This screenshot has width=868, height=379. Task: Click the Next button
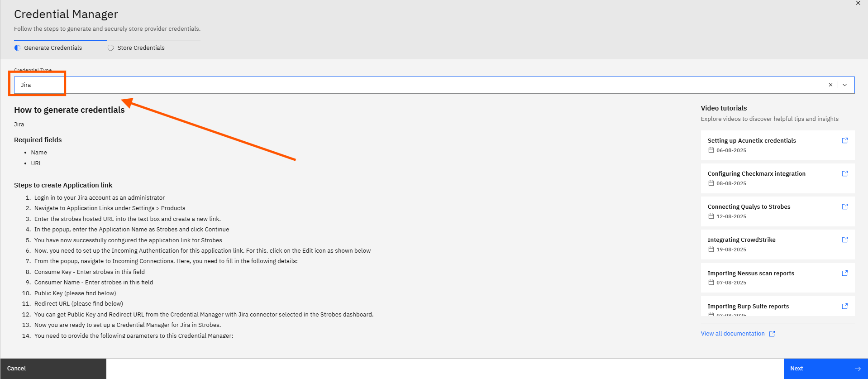click(x=825, y=369)
